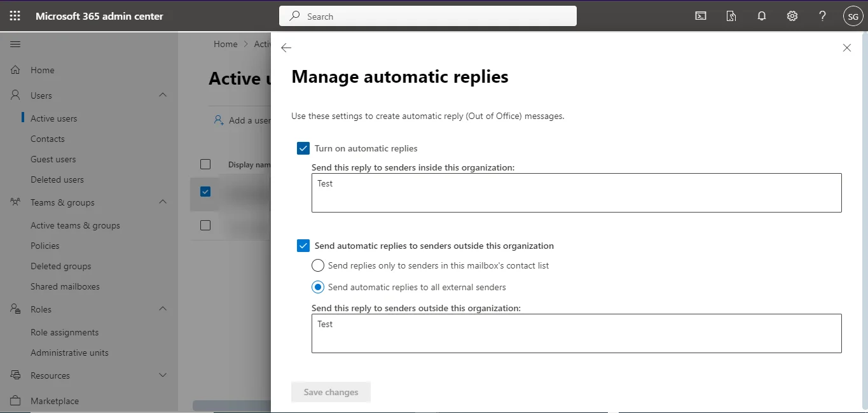The height and width of the screenshot is (413, 868).
Task: Open Guest users in sidebar
Action: tap(53, 159)
